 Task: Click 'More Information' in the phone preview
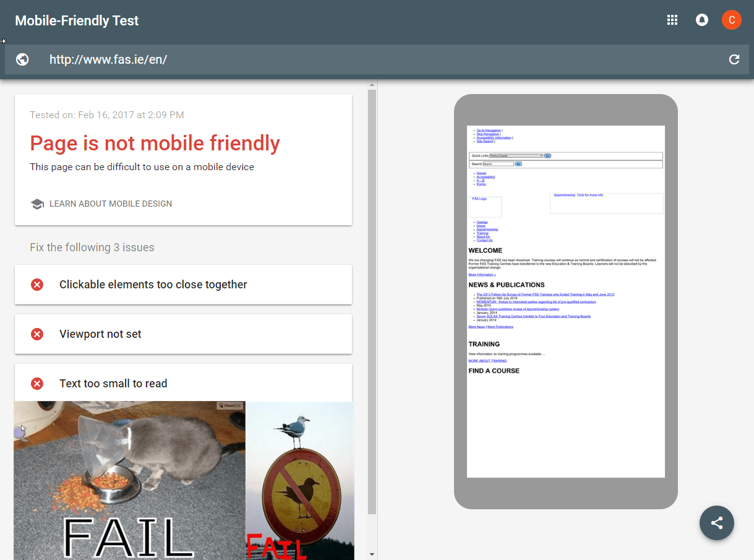482,274
